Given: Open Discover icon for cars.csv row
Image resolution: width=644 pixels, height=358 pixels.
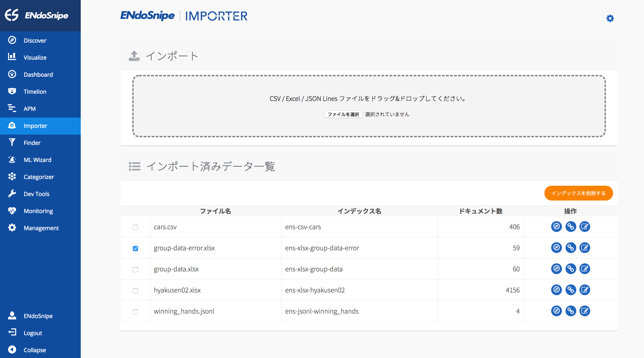Looking at the screenshot, I should click(556, 227).
